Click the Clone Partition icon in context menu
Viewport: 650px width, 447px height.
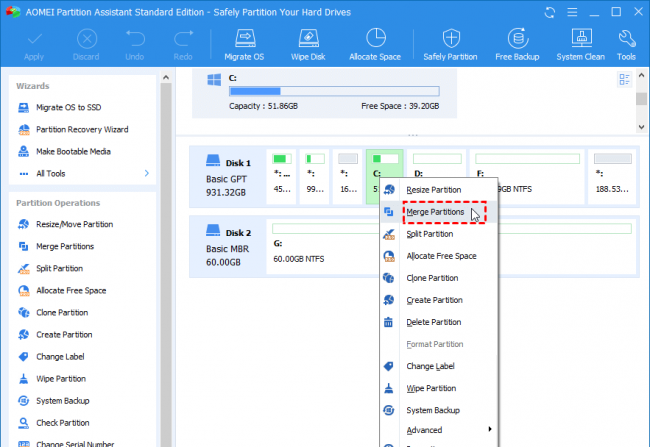[x=388, y=278]
